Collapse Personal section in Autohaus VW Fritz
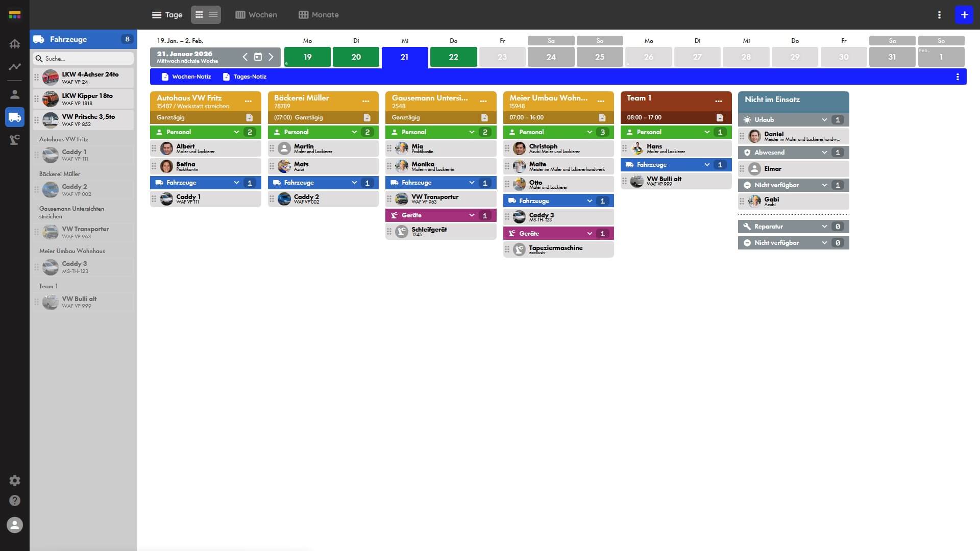 236,132
